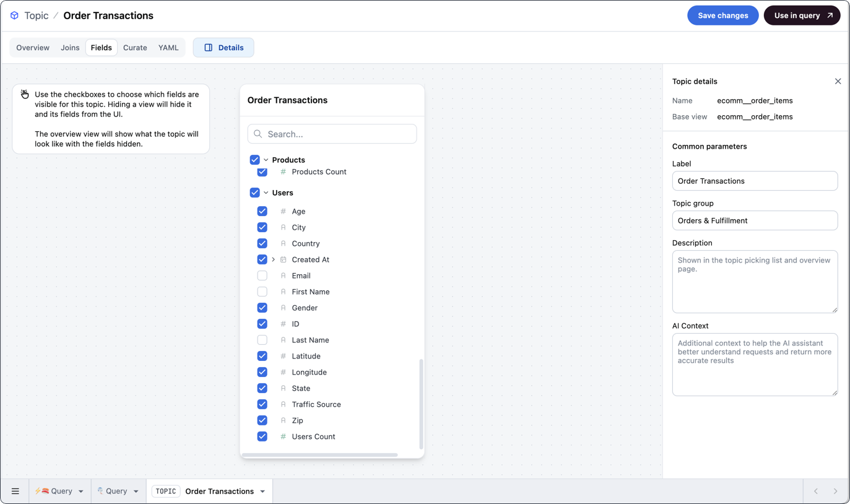
Task: Open the Joins tab
Action: [70, 48]
